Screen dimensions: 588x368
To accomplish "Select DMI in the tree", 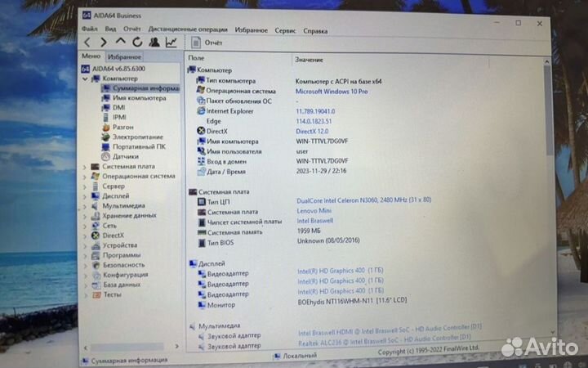I will [x=119, y=107].
